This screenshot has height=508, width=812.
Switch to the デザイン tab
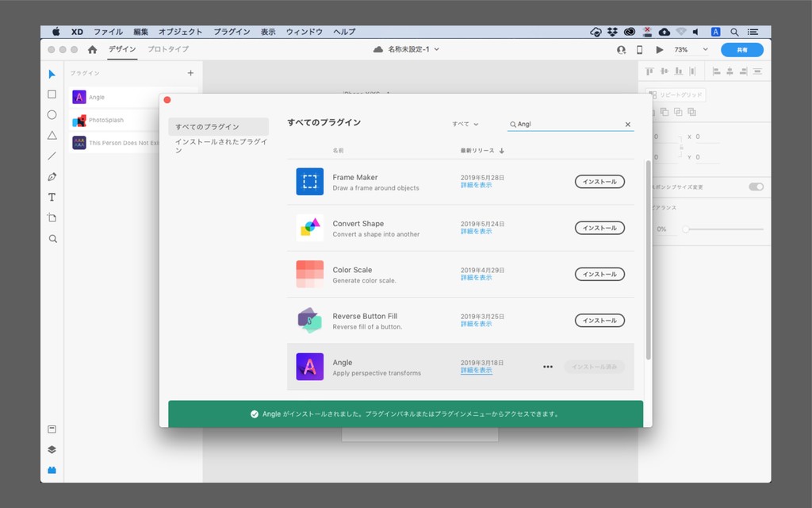point(122,49)
